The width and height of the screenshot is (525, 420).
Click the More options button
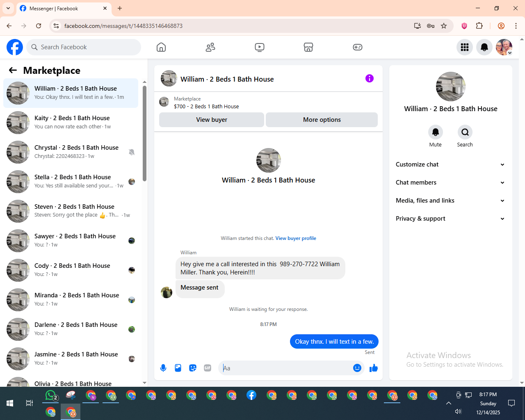coord(322,120)
